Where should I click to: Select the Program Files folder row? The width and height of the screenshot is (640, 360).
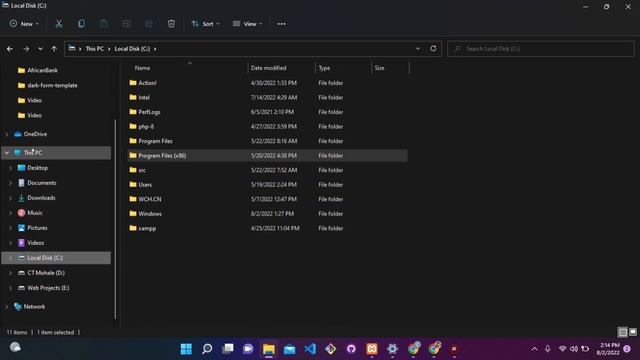[x=267, y=141]
